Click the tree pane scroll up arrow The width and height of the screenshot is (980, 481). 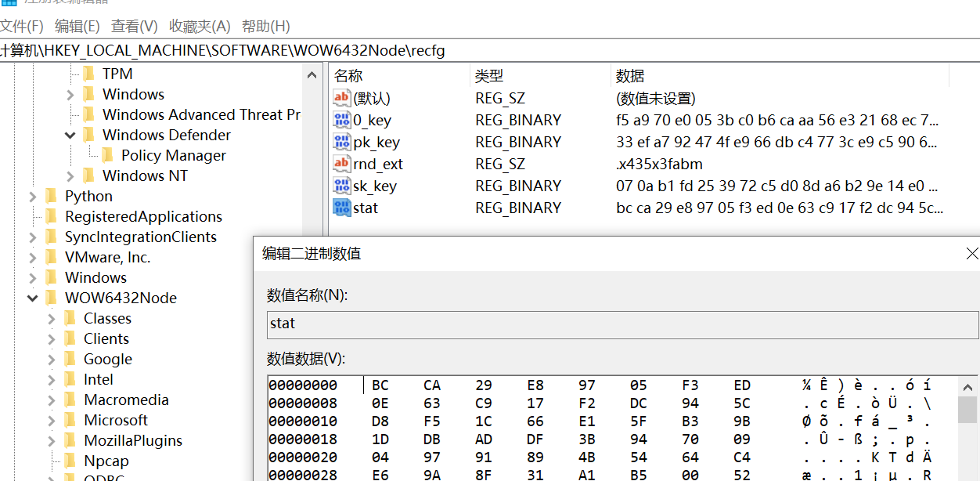[312, 76]
